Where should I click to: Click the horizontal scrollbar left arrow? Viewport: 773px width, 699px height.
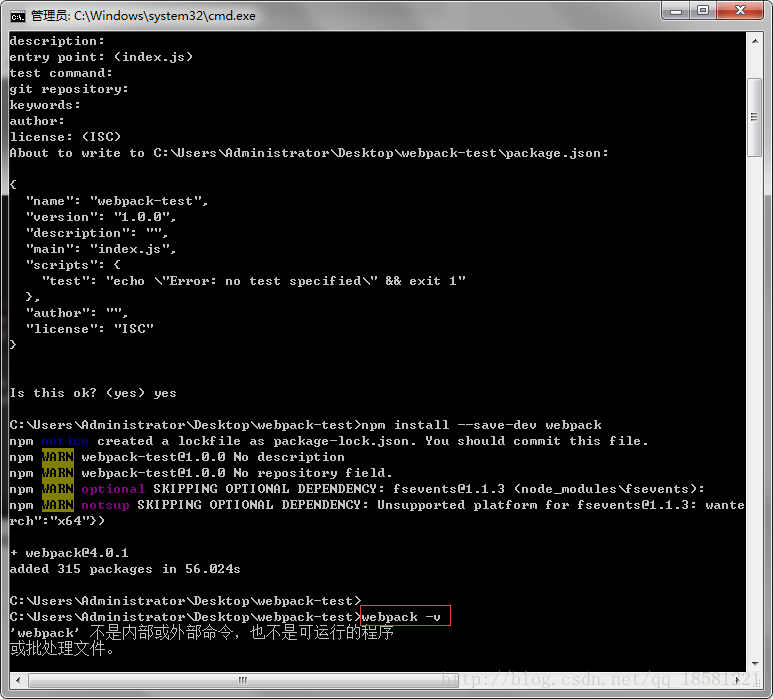click(18, 680)
